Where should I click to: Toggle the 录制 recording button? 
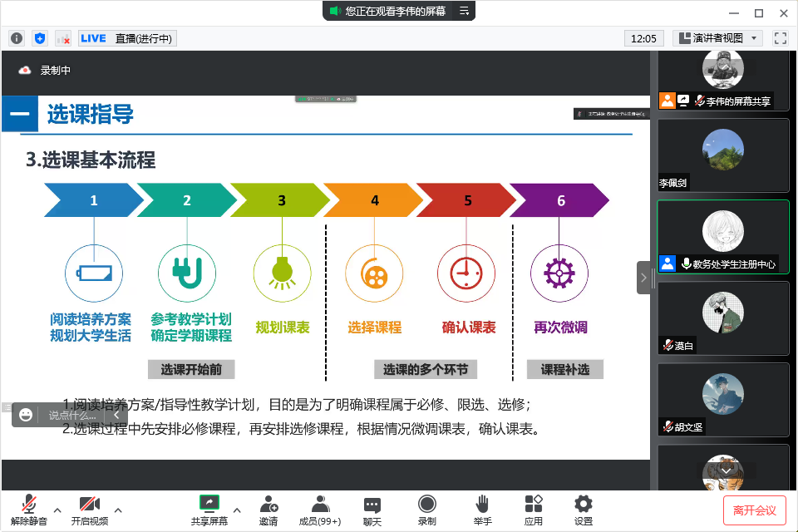426,510
